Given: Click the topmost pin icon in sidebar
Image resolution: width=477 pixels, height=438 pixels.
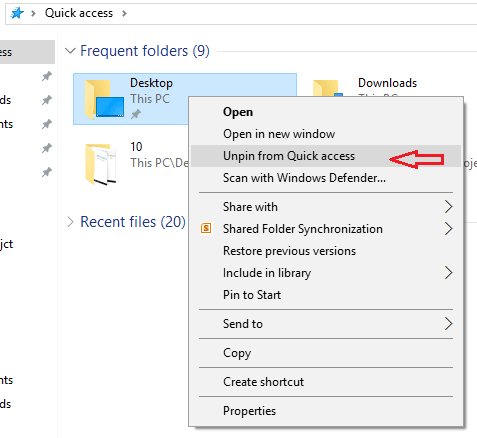Looking at the screenshot, I should [x=47, y=76].
